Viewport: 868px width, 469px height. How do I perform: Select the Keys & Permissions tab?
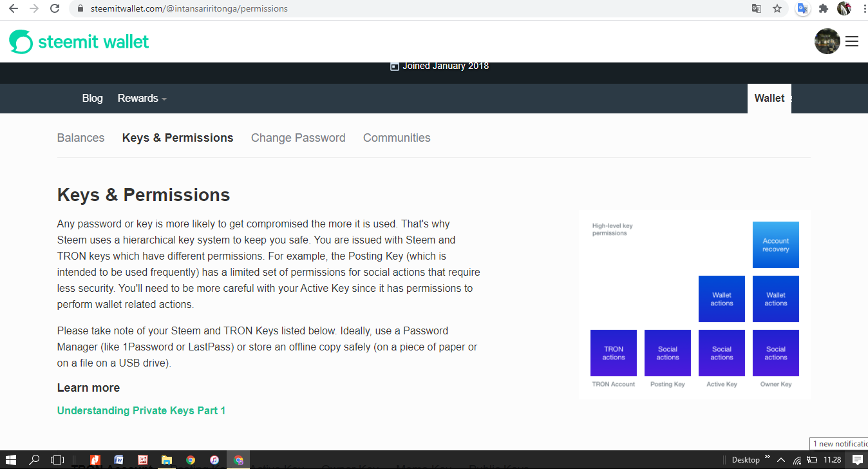pos(178,138)
